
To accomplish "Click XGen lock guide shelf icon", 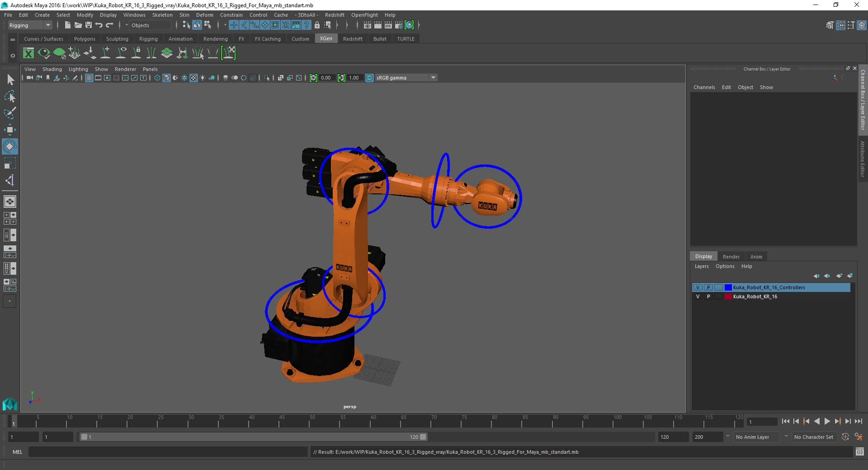I will click(x=136, y=53).
